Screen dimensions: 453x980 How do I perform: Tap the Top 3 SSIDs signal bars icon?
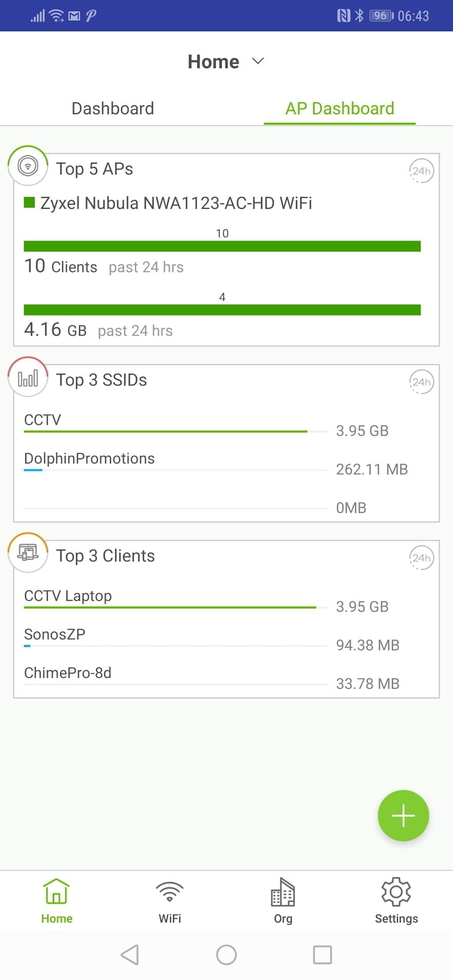coord(28,378)
